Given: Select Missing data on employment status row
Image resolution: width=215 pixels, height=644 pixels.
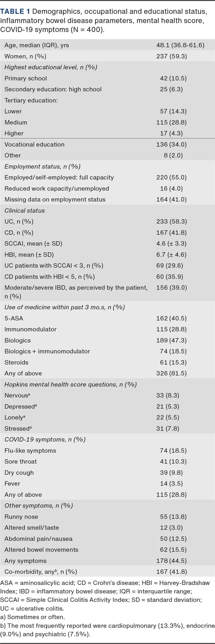Looking at the screenshot, I should pyautogui.click(x=55, y=199).
